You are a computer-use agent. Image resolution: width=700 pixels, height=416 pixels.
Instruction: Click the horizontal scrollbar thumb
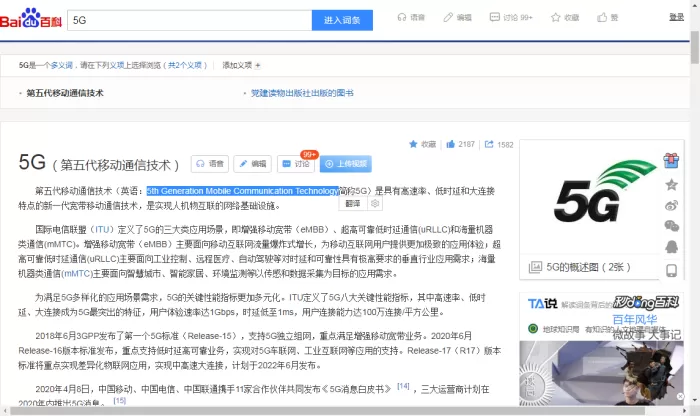tap(327, 411)
